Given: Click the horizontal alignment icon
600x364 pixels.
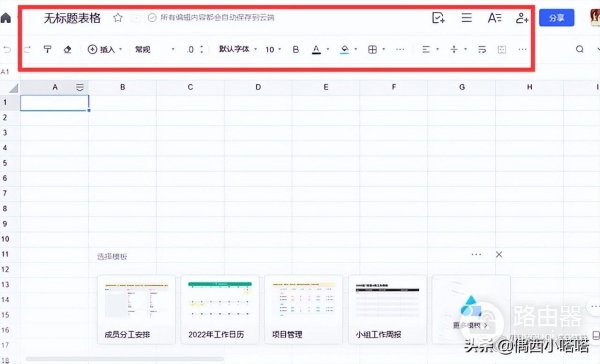Looking at the screenshot, I should point(426,49).
